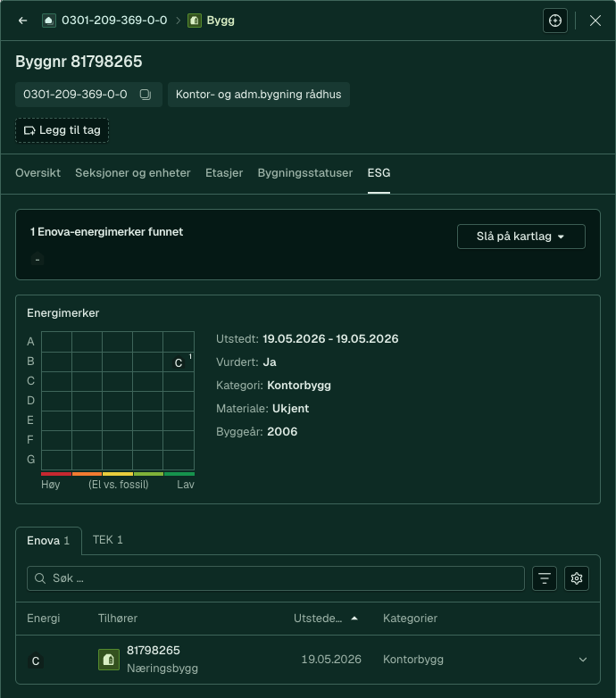616x698 pixels.
Task: Switch to the Oversikt tab
Action: 37,173
